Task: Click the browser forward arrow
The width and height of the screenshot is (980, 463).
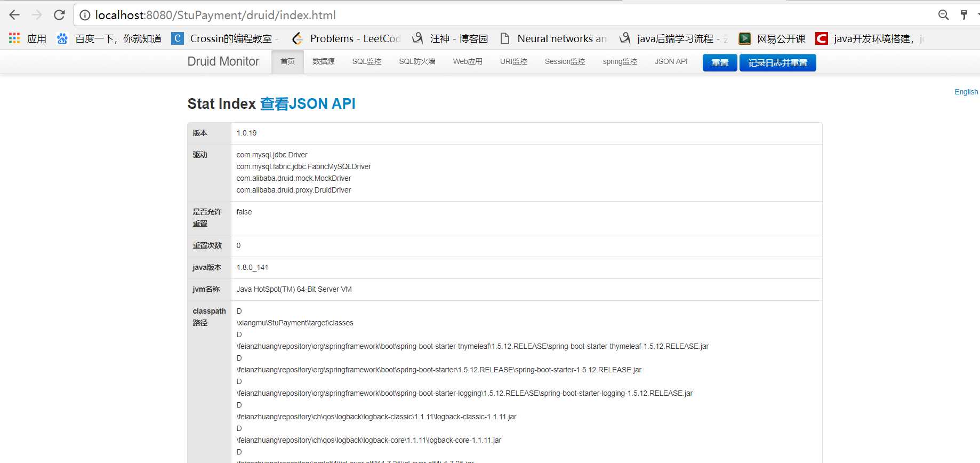Action: point(37,15)
